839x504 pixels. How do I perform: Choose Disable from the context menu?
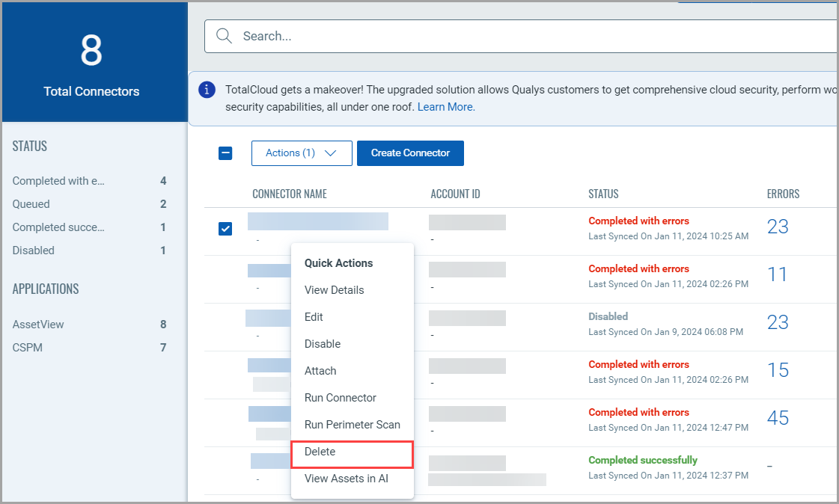pos(323,344)
